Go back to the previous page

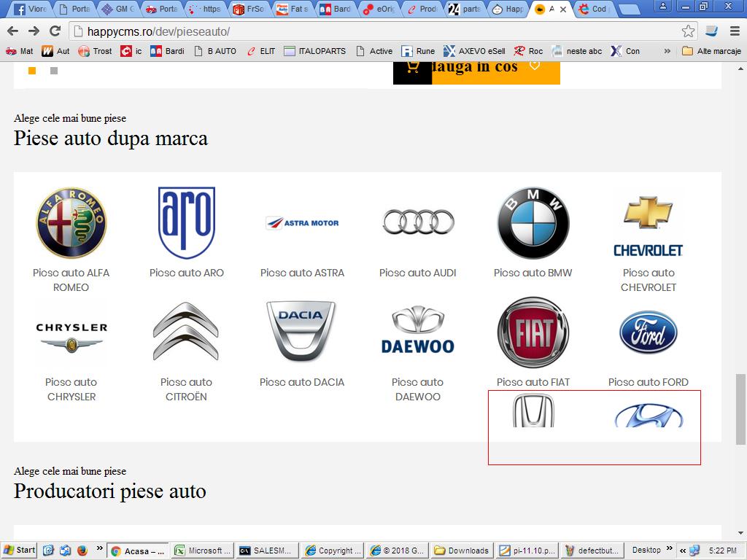point(13,31)
